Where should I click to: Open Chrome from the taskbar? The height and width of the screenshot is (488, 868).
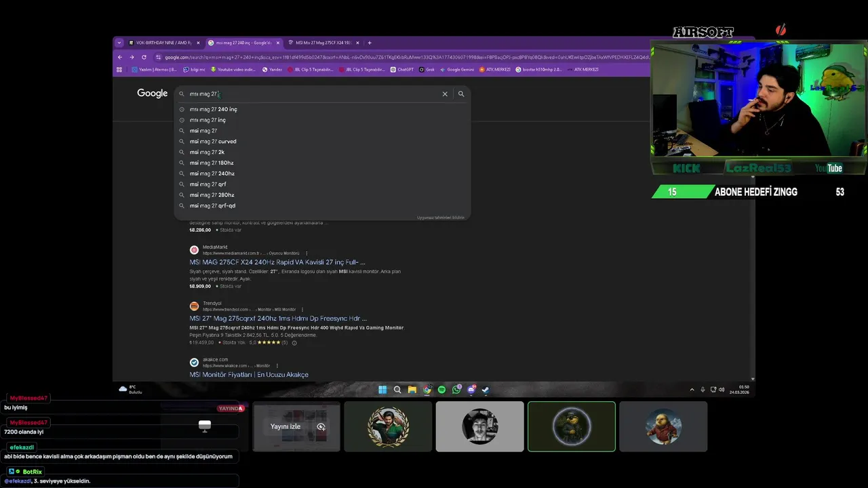coord(427,390)
